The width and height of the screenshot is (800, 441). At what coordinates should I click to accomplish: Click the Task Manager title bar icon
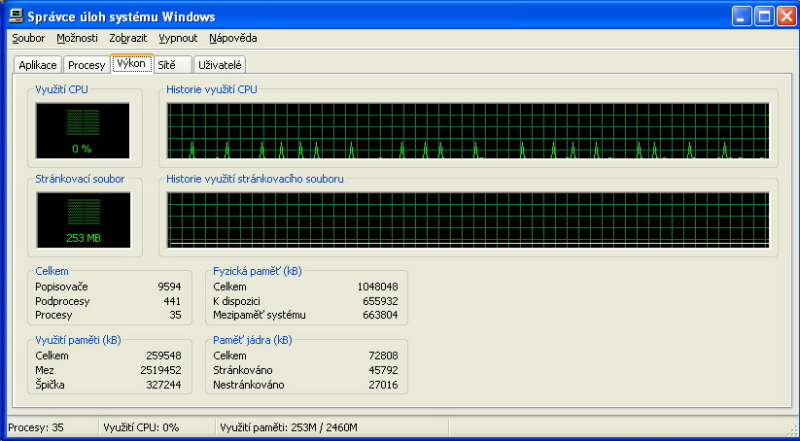coord(16,17)
